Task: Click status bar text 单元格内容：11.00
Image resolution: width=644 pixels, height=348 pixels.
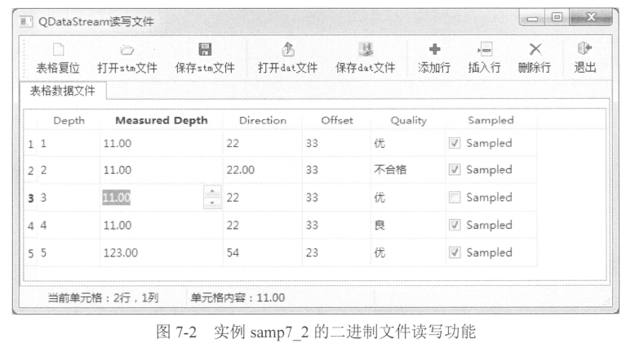Action: [x=238, y=297]
